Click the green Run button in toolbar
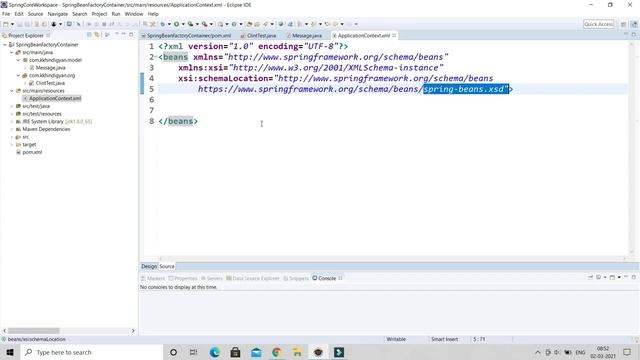The width and height of the screenshot is (640, 360). click(x=176, y=24)
